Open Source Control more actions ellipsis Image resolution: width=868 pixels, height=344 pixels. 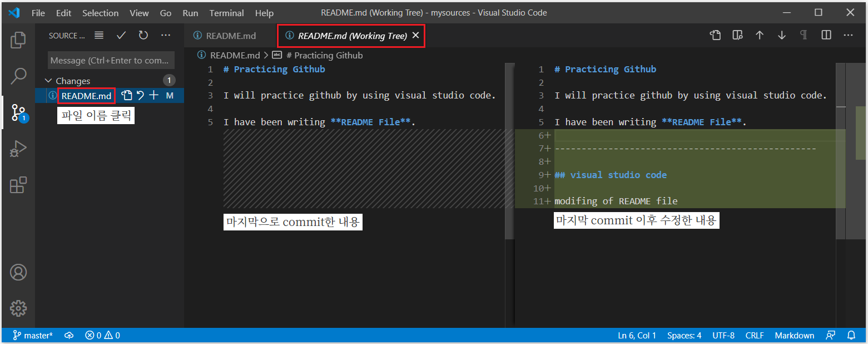(x=166, y=35)
